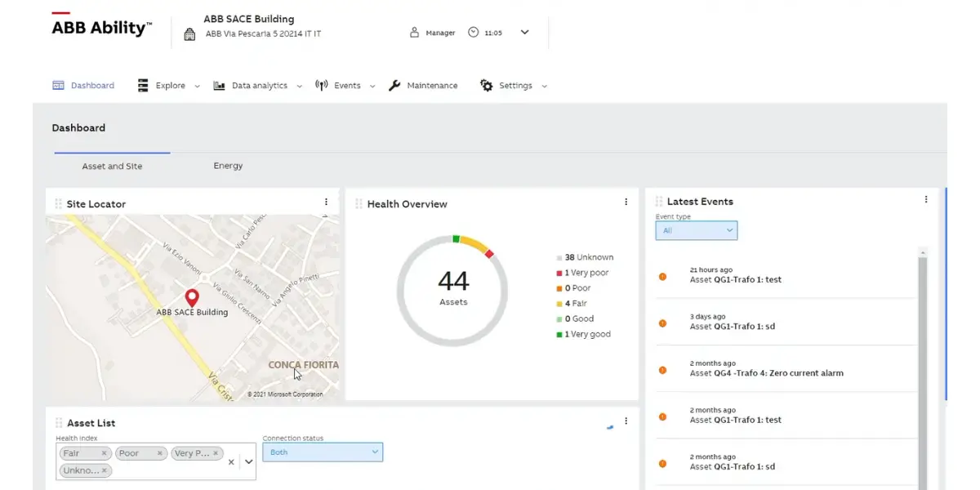The height and width of the screenshot is (490, 980).
Task: Remove the Very P... health index tag
Action: click(x=216, y=453)
